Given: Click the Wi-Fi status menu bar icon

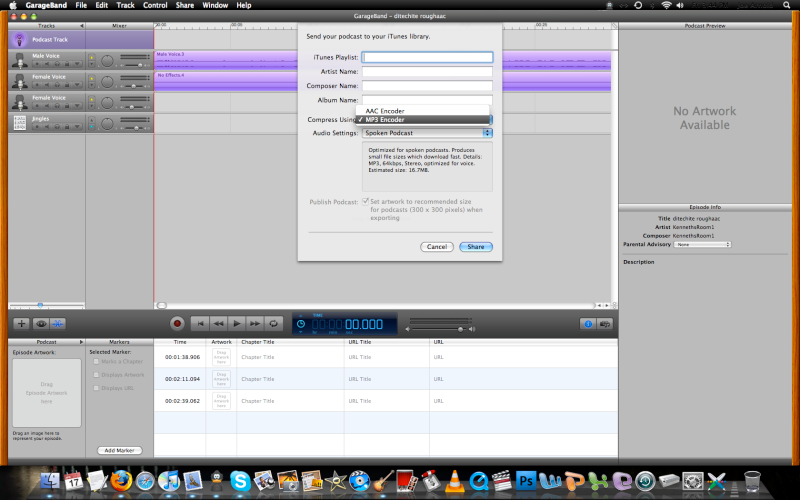Looking at the screenshot, I should [666, 5].
